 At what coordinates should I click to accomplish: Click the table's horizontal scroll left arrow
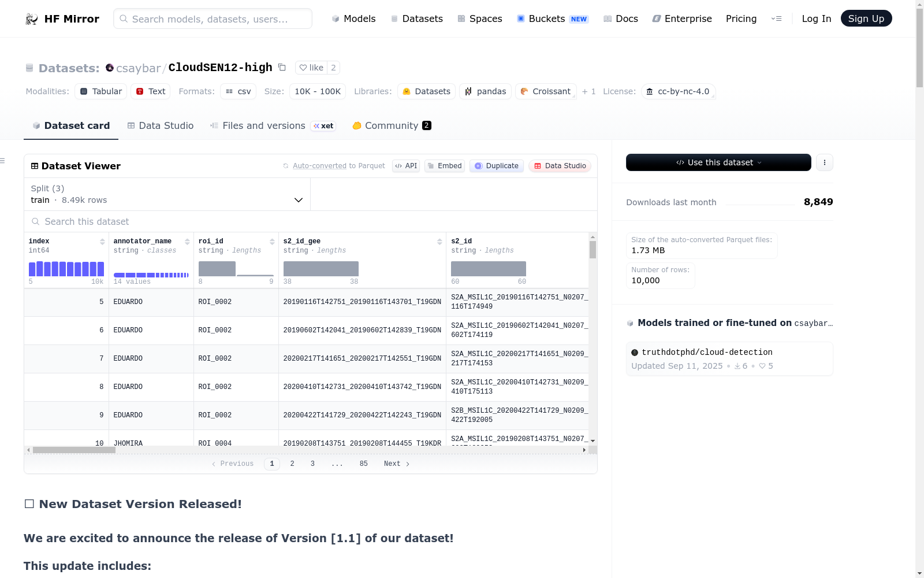point(28,450)
